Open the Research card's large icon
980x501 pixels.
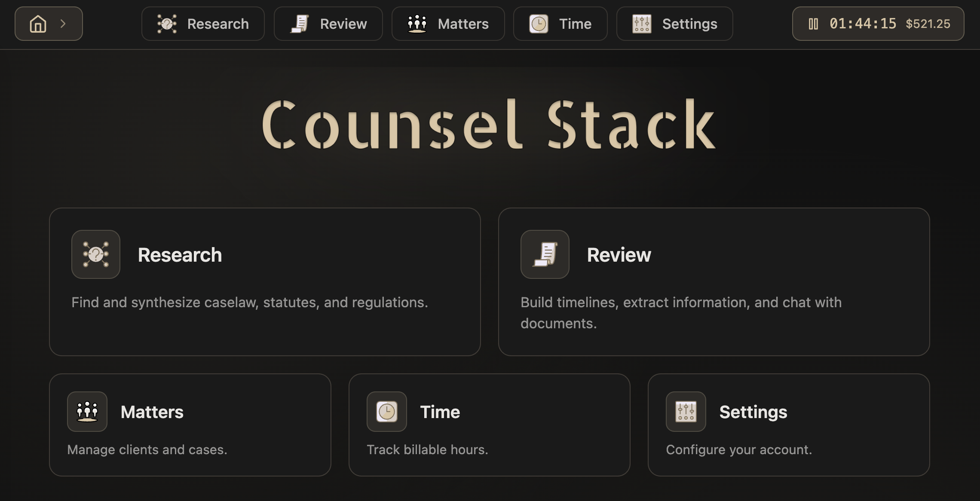click(95, 254)
